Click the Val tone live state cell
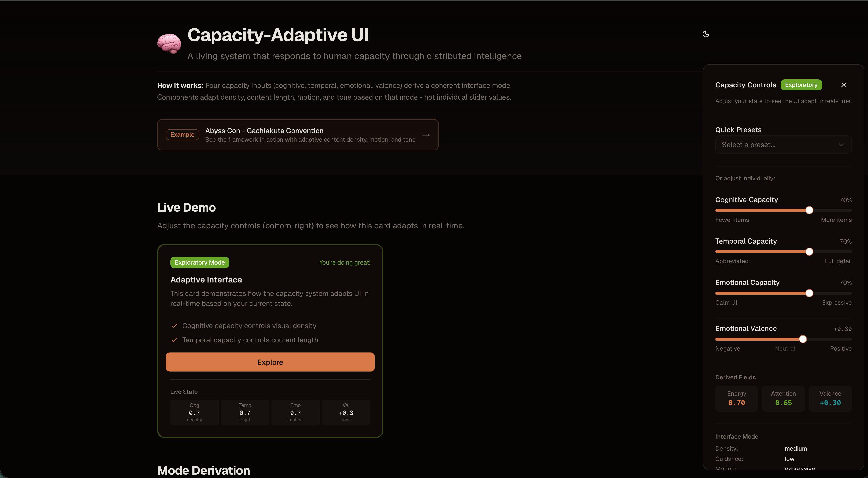Viewport: 868px width, 478px height. pos(346,412)
